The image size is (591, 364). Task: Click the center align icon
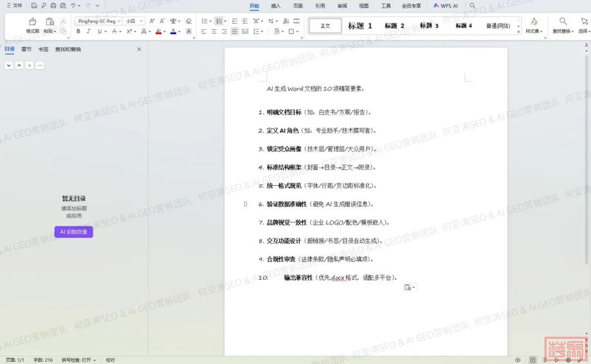[213, 32]
